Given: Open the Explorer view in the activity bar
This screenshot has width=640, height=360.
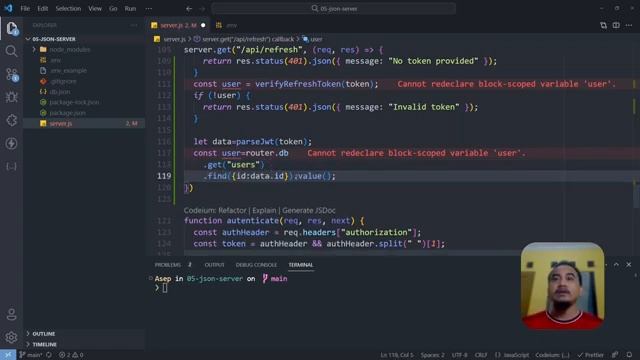Looking at the screenshot, I should [x=11, y=28].
